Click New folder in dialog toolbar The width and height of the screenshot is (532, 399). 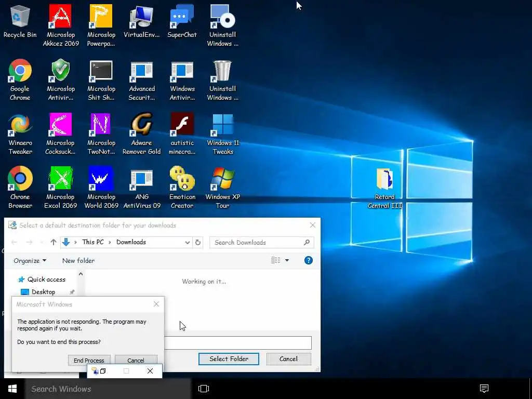pyautogui.click(x=78, y=261)
